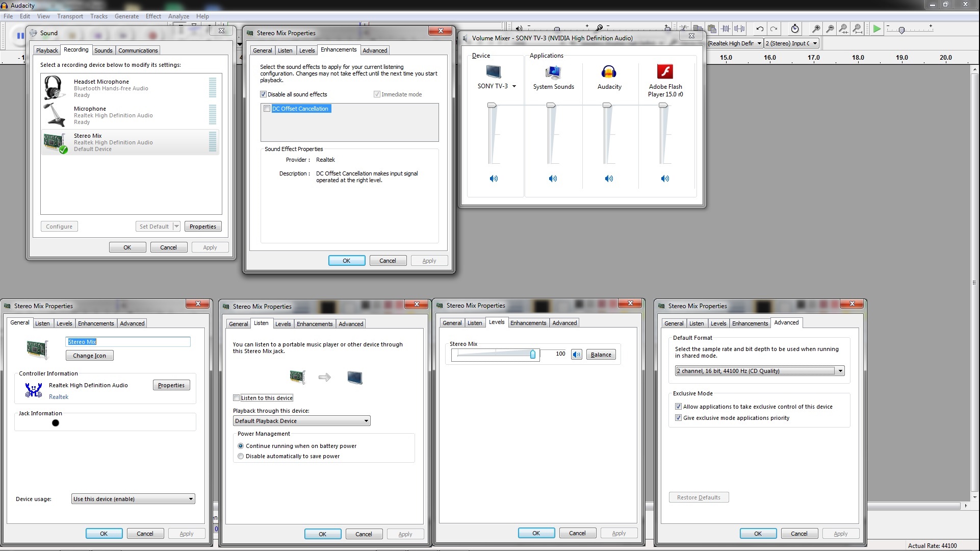Click the Zoom Out magnifier icon
The image size is (980, 551).
click(830, 29)
